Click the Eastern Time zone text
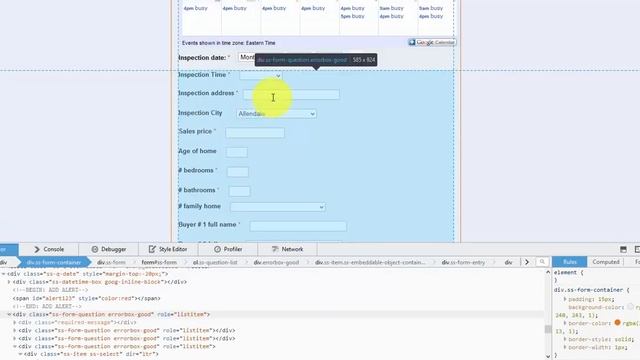 [x=260, y=43]
